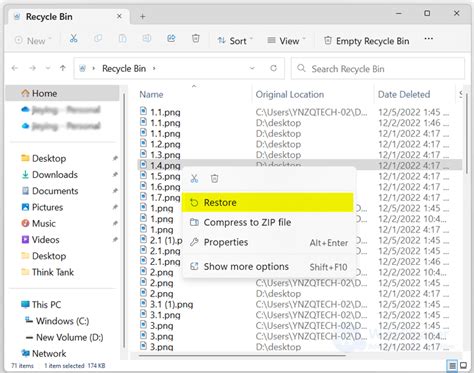474x373 pixels.
Task: Choose Compress to ZIP file
Action: point(268,222)
